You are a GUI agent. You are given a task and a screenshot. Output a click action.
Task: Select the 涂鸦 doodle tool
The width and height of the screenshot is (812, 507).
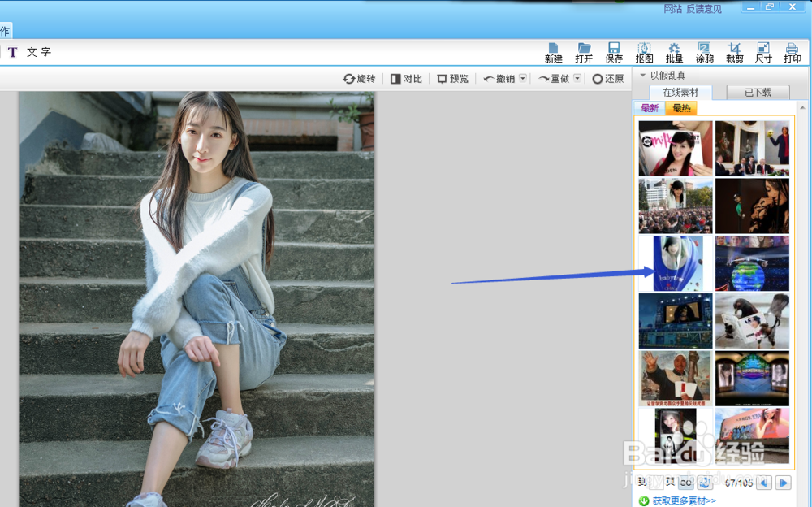click(x=704, y=53)
